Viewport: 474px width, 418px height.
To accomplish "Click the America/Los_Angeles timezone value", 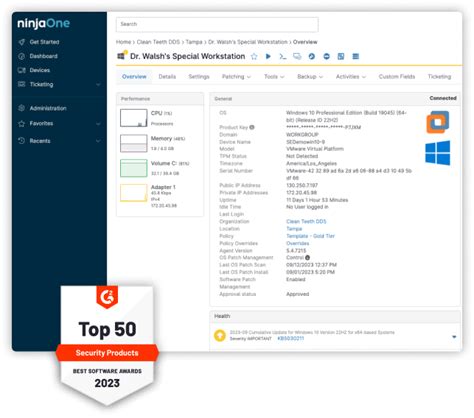I will click(x=311, y=163).
